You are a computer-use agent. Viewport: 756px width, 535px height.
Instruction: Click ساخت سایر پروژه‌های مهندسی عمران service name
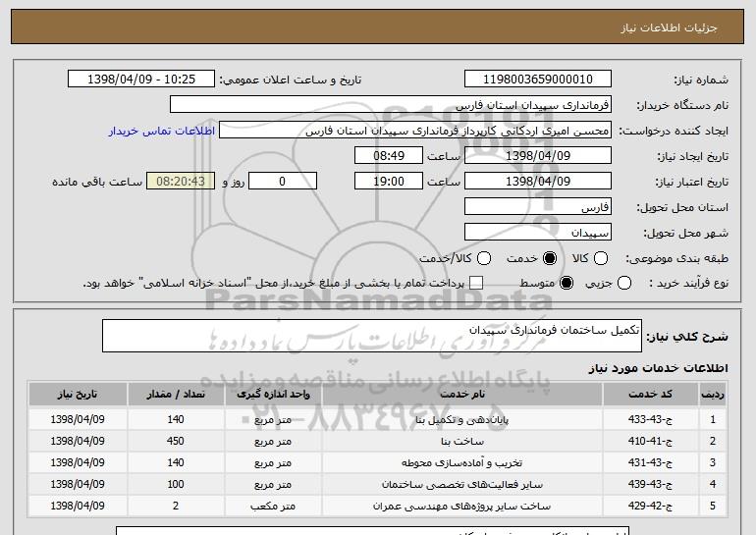pos(461,507)
